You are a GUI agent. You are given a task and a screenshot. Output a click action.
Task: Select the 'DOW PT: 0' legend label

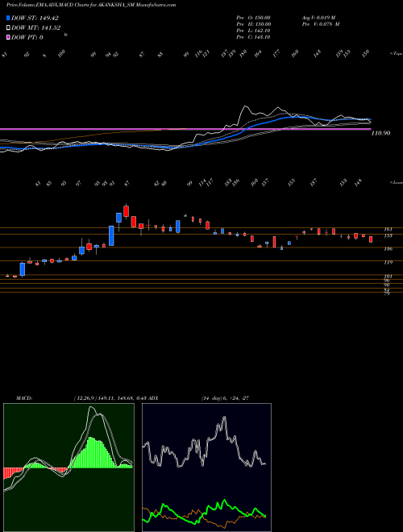[27, 37]
